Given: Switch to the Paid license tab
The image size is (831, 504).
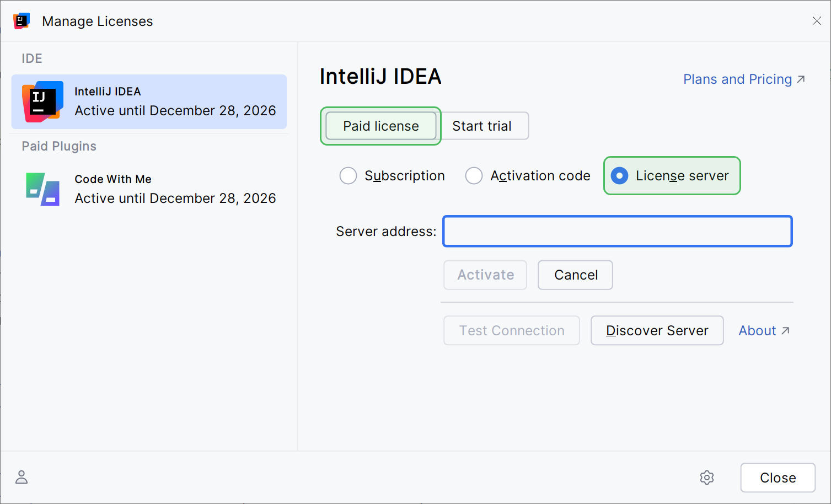Looking at the screenshot, I should tap(380, 126).
